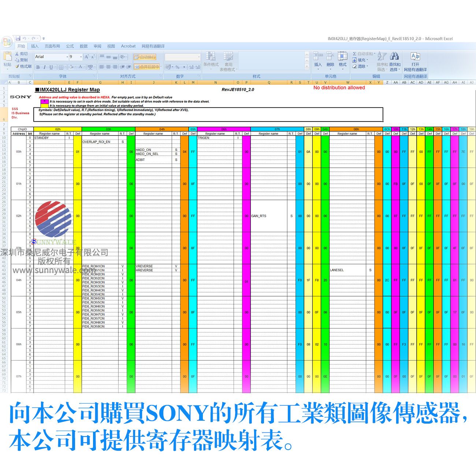Switch to 审阅 ribbon tab
This screenshot has width=476, height=476.
click(x=97, y=46)
